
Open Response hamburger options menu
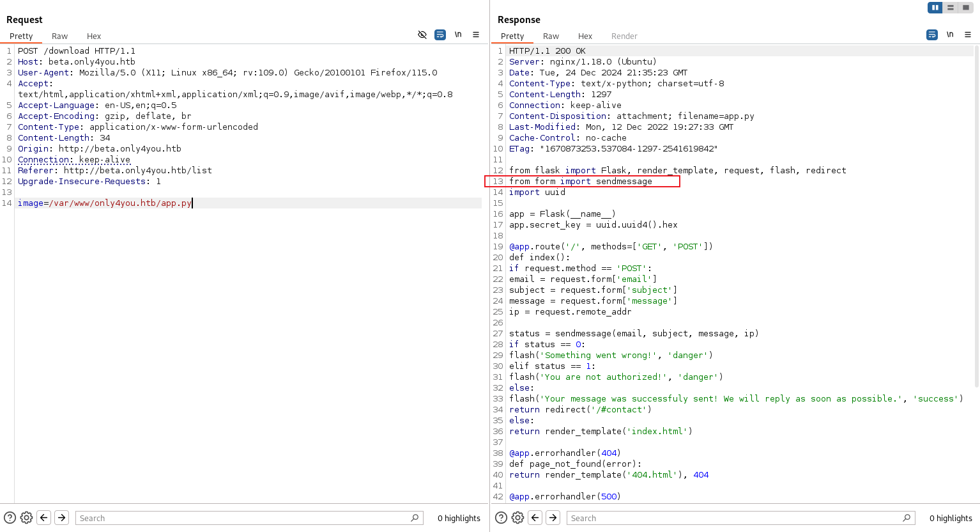click(x=968, y=35)
